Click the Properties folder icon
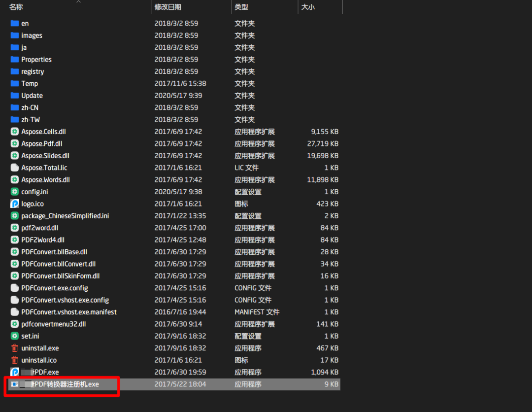The width and height of the screenshot is (532, 412). click(15, 60)
